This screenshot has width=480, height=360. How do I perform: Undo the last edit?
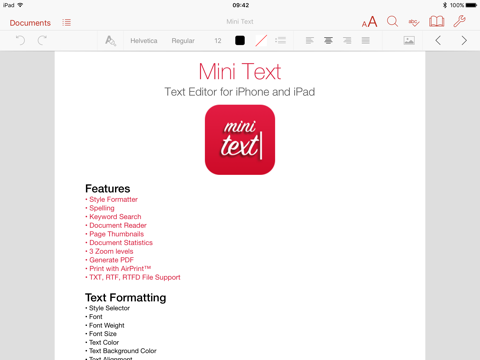[20, 40]
